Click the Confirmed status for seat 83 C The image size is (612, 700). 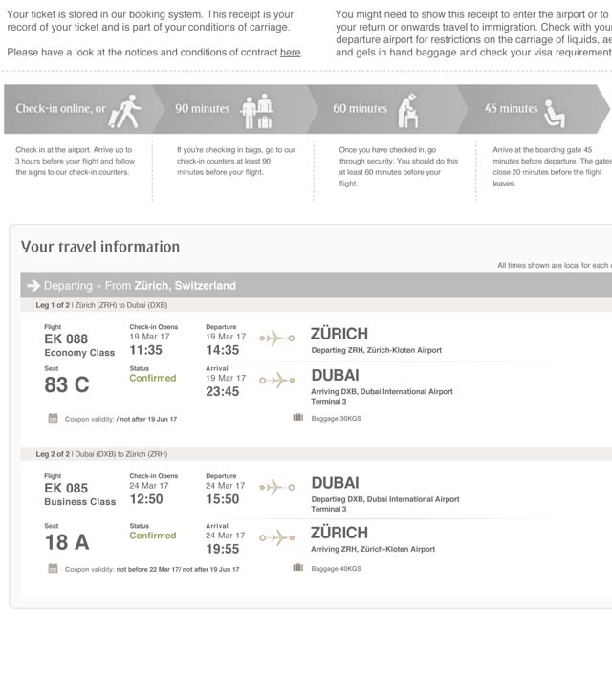tap(153, 378)
